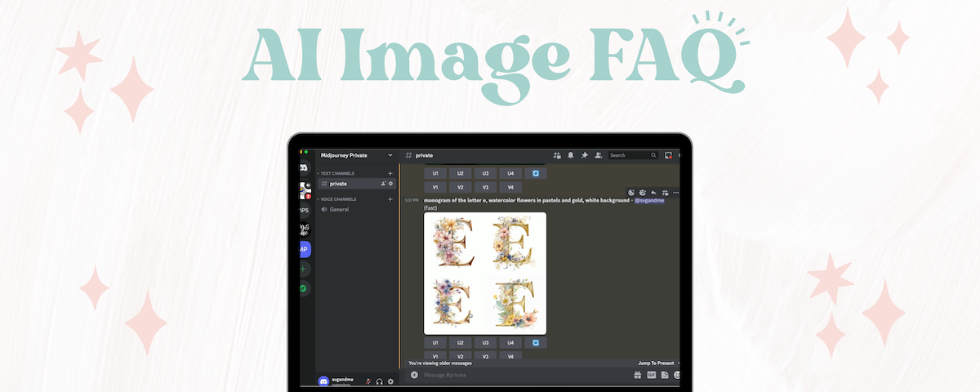Click V4 above the monogram message
The height and width of the screenshot is (392, 980).
click(511, 187)
